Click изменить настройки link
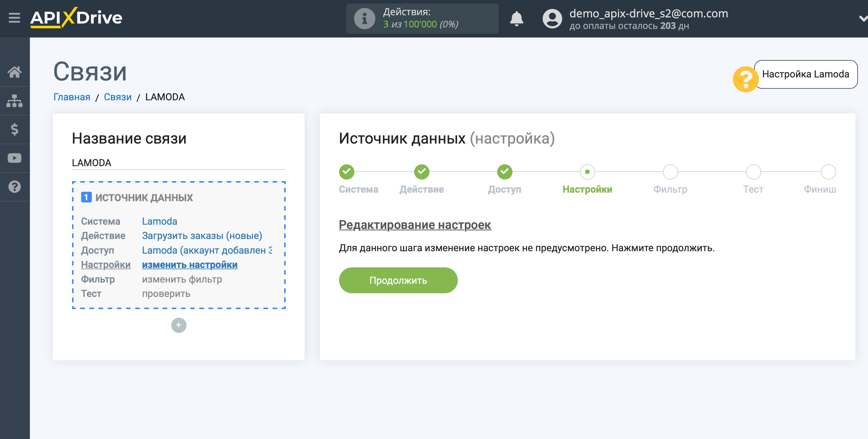The width and height of the screenshot is (868, 439). click(190, 265)
